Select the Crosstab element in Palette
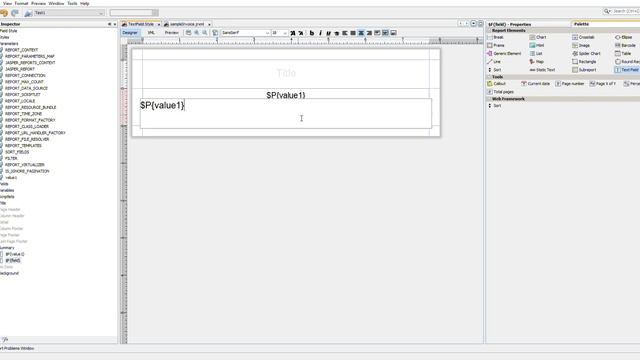 (x=583, y=37)
